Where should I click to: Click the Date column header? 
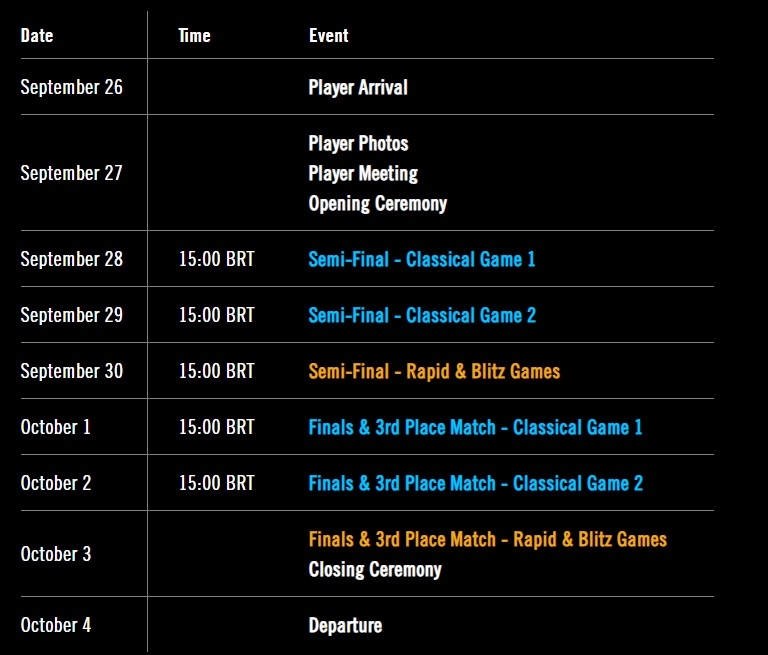pos(37,35)
